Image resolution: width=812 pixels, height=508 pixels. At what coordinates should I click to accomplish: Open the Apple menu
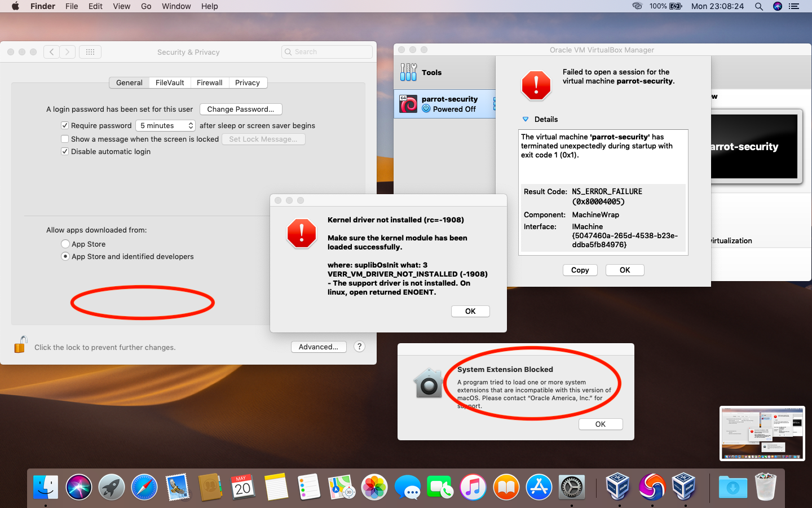[15, 6]
